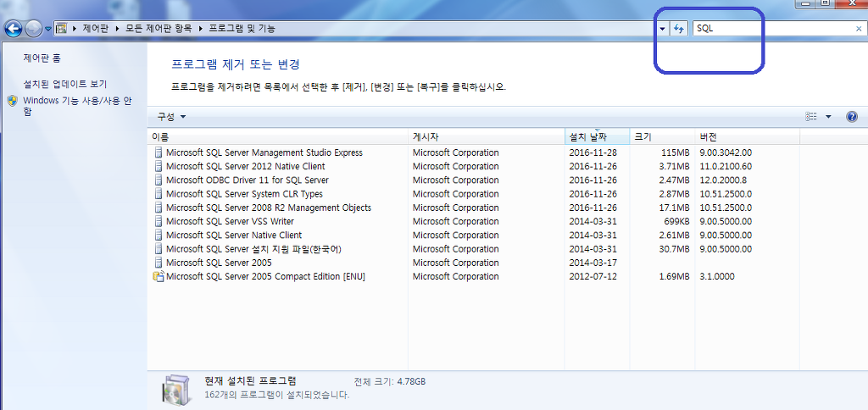This screenshot has width=868, height=410.
Task: Click the search field containing SQL
Action: 771,28
